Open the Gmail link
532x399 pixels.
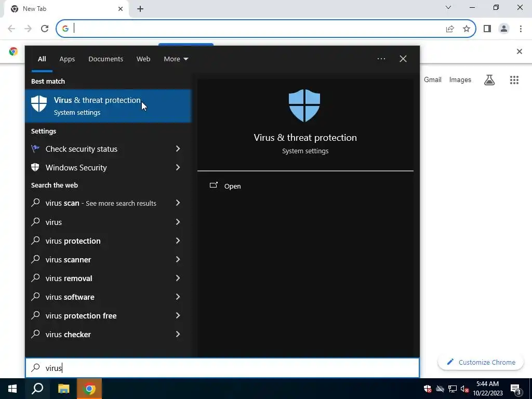tap(433, 79)
